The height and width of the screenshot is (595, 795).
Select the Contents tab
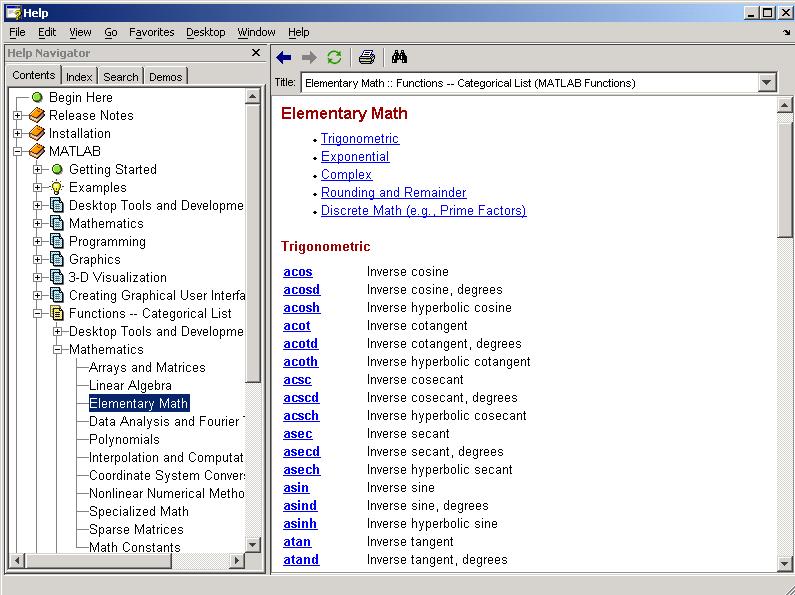[33, 75]
